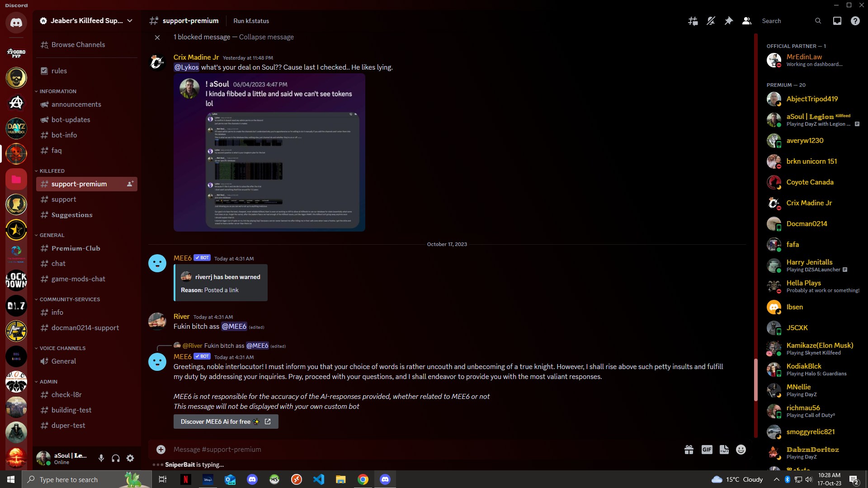Open the LOCK DOWN server icon

(16, 280)
